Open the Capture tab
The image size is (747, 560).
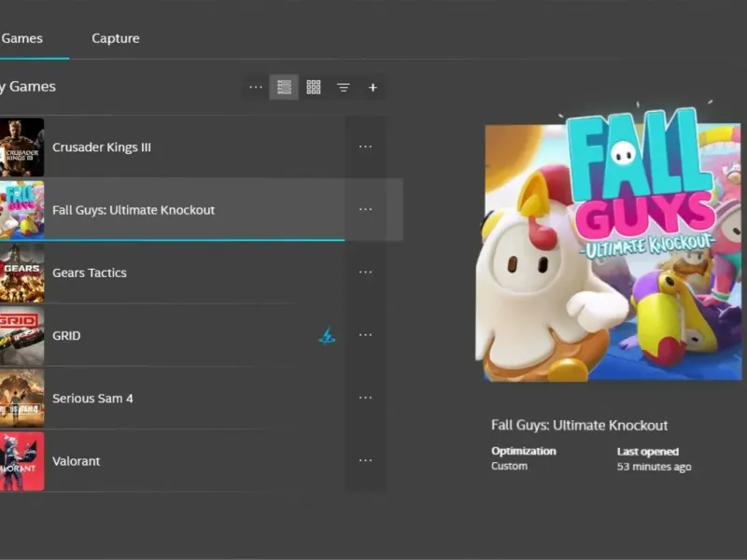click(116, 38)
